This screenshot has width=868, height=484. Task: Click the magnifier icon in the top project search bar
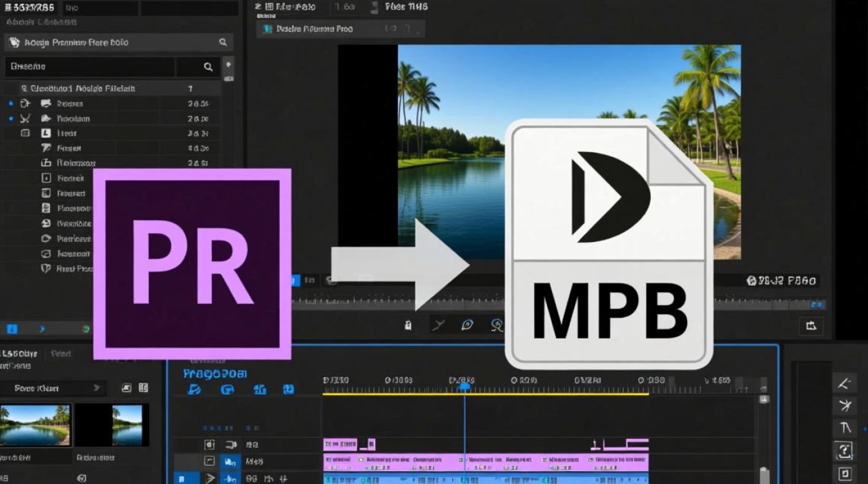tap(223, 43)
